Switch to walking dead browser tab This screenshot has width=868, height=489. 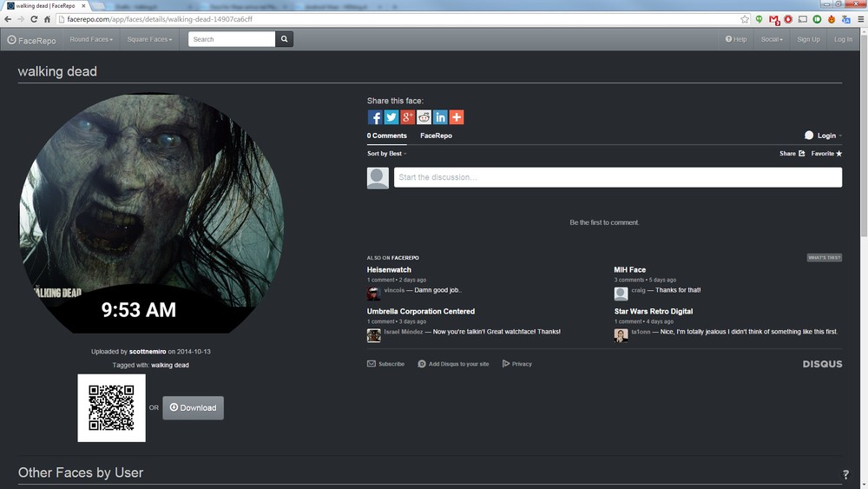click(47, 5)
